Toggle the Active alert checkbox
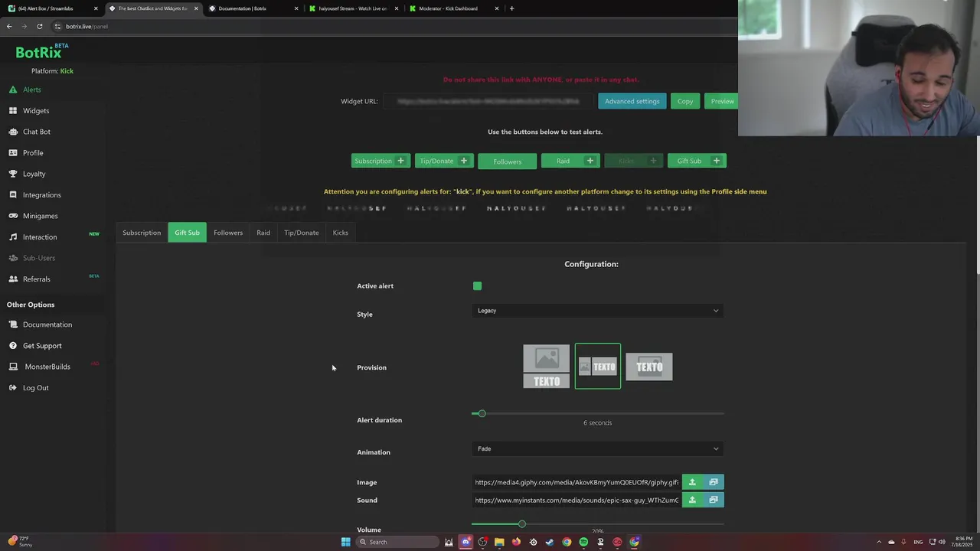Viewport: 980px width, 551px height. point(478,286)
